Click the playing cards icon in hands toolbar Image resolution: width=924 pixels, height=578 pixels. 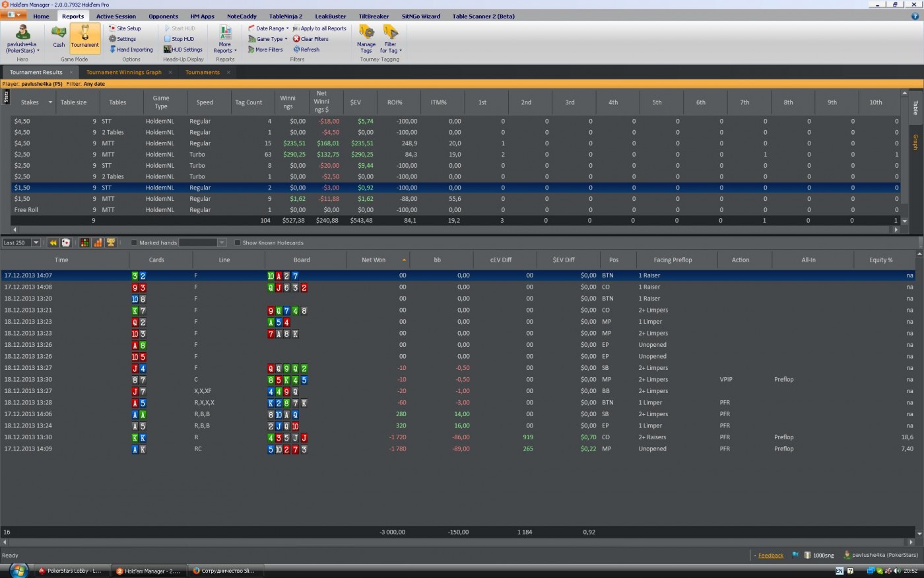coord(66,243)
